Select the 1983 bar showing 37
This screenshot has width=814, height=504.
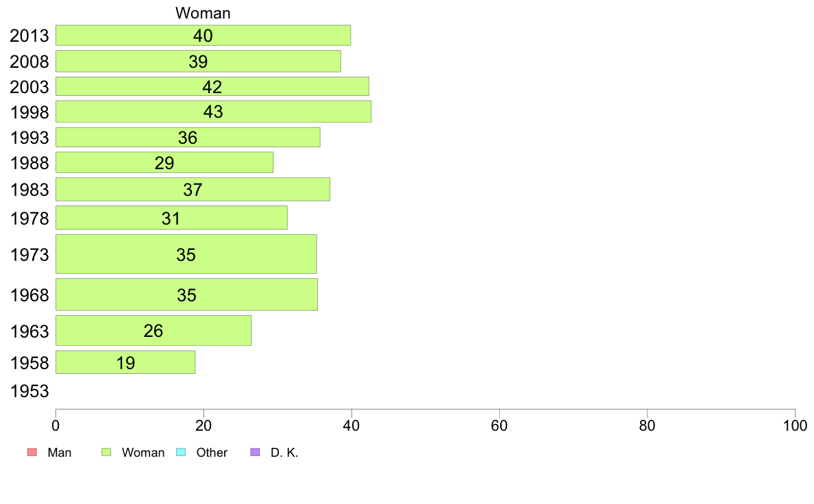click(193, 190)
